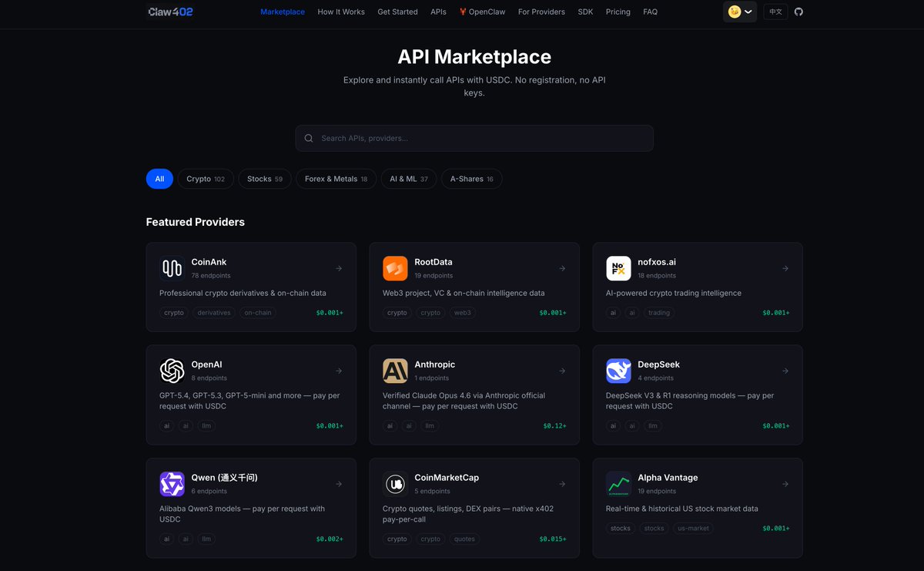Open the SDK nav link
Screen dimensions: 924x571
pos(585,12)
